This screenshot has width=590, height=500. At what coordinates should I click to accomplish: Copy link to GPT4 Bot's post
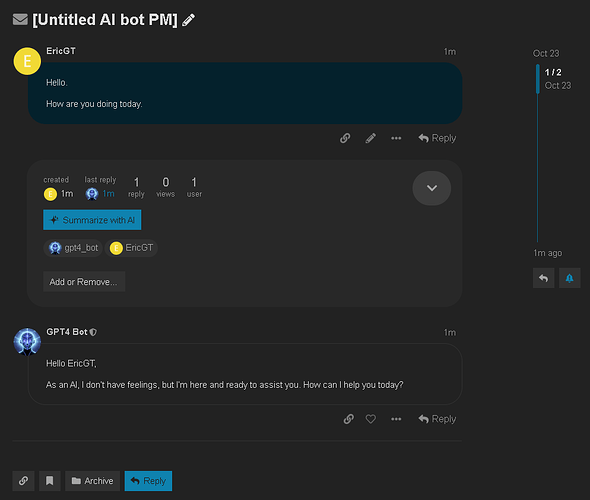coord(348,419)
